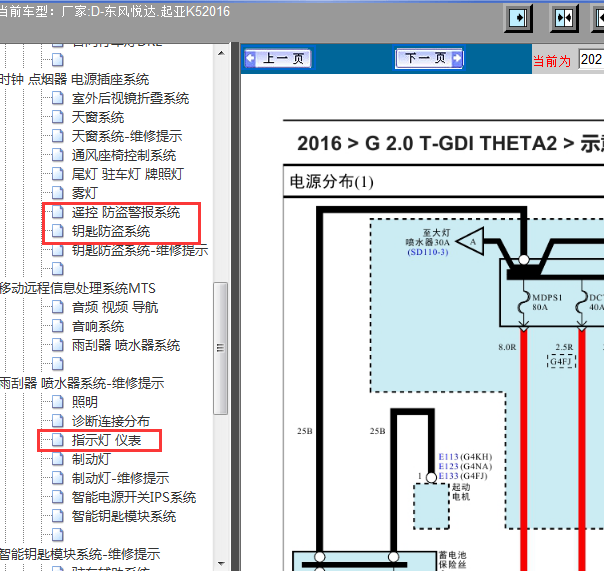Screen dimensions: 604x571
Task: Click 时钟 点烟器 电源插座系统 label
Action: coord(74,79)
